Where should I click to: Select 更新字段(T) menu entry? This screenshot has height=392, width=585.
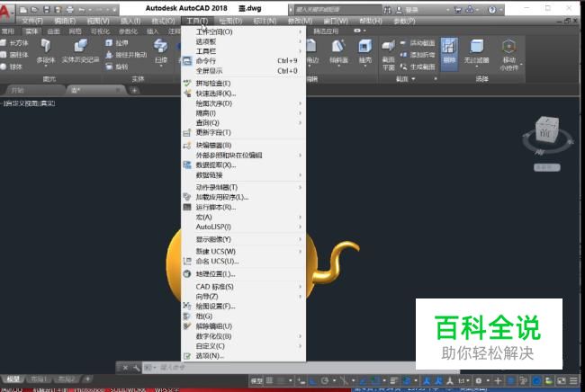243,132
